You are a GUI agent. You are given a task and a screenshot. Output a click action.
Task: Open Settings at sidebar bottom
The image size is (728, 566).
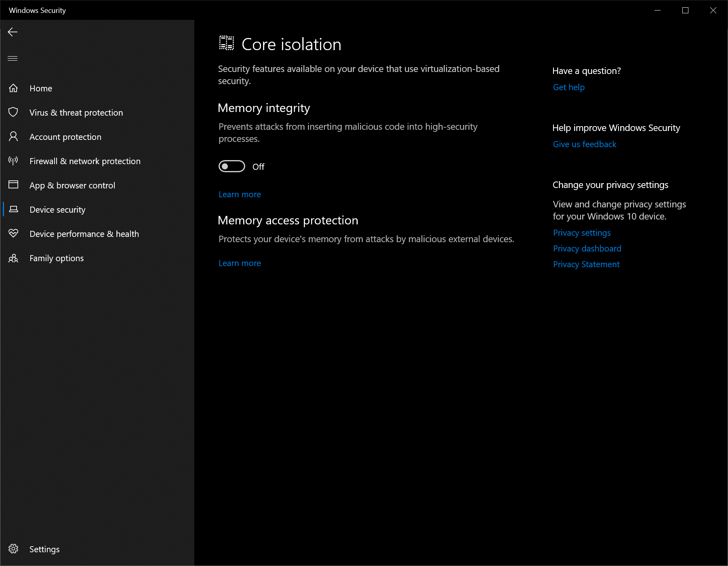[97, 549]
